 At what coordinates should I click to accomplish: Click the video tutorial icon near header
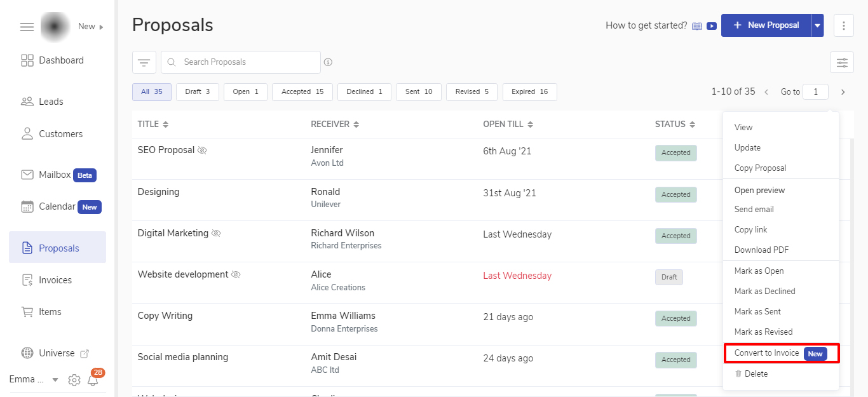pos(712,26)
